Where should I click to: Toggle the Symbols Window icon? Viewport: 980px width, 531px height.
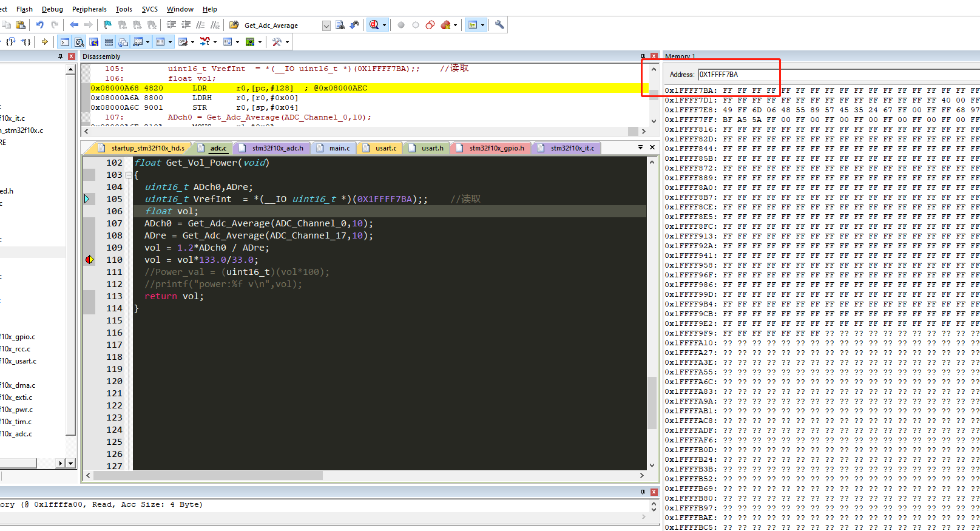coord(94,42)
